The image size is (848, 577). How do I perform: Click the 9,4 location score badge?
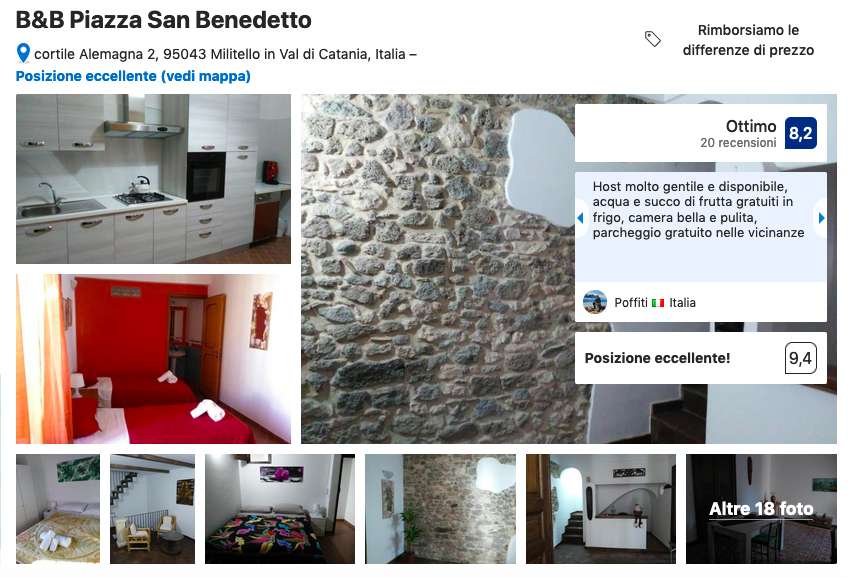(800, 358)
